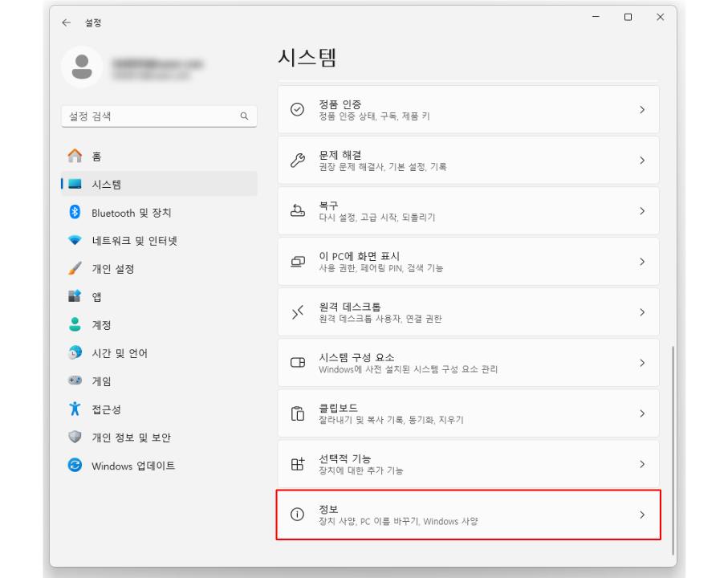728x578 pixels.
Task: Maximize the 설정 window
Action: (628, 17)
